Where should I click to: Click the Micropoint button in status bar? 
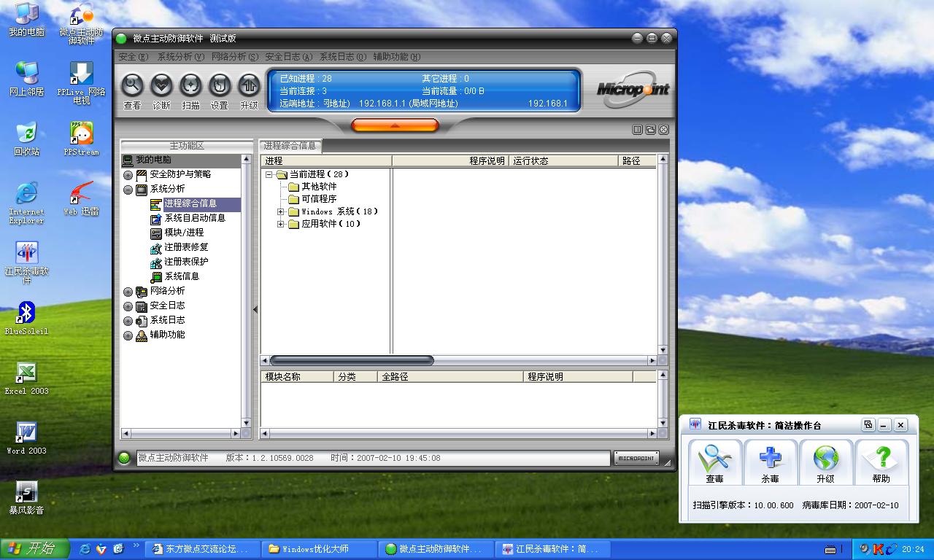[x=636, y=458]
